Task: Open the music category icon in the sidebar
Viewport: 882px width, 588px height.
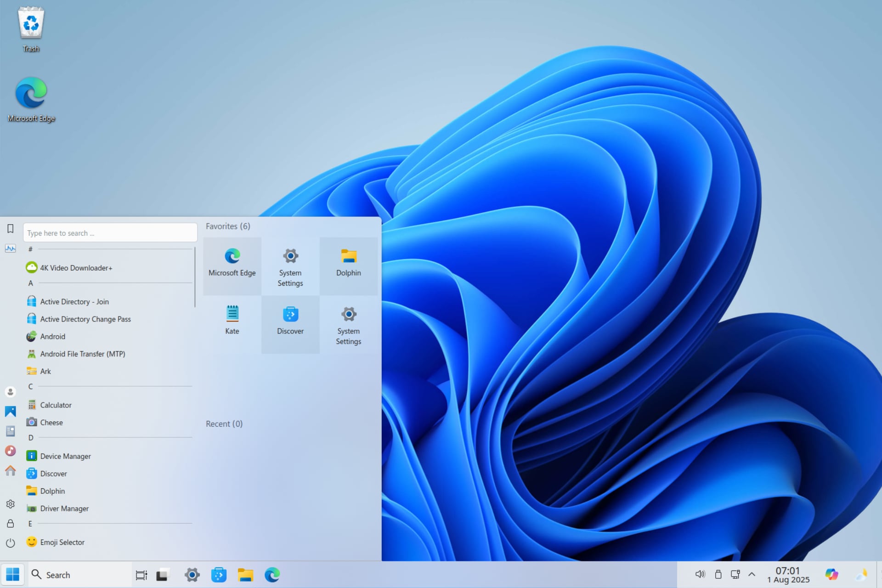Action: coord(10,451)
